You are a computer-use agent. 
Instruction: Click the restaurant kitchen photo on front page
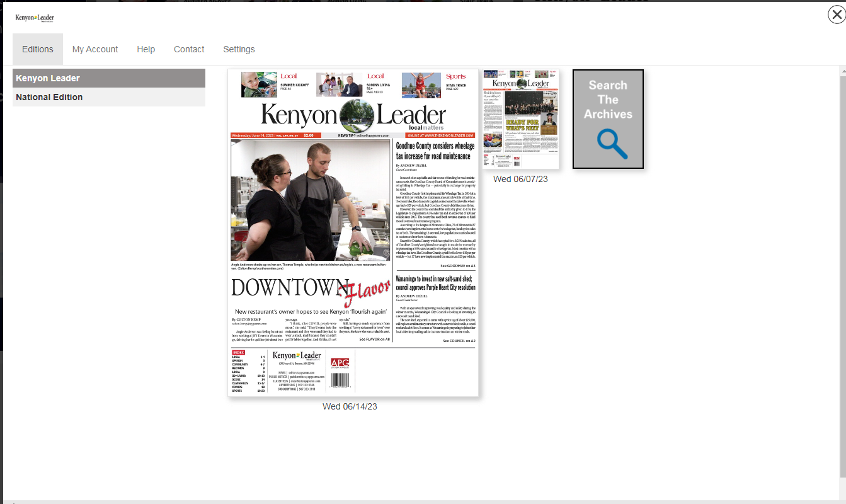tap(311, 200)
